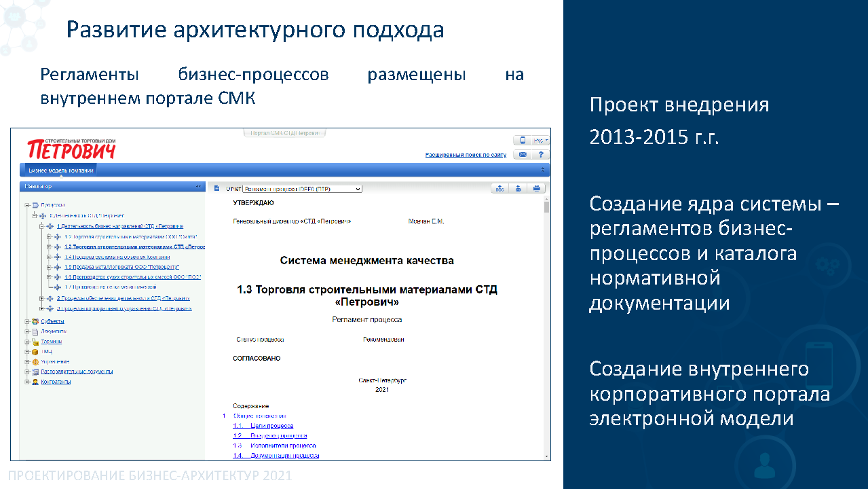The width and height of the screenshot is (868, 489).
Task: Collapse the Процессы tree node
Action: (x=27, y=204)
